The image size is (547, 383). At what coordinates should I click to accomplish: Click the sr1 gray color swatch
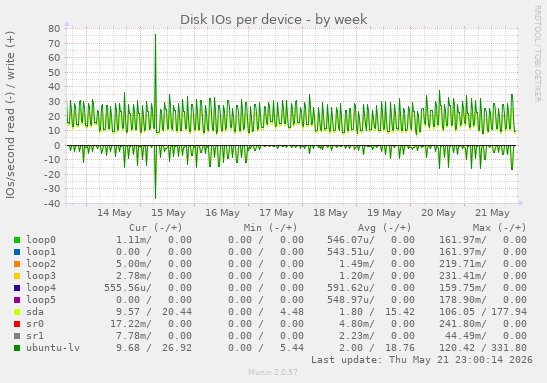(17, 336)
